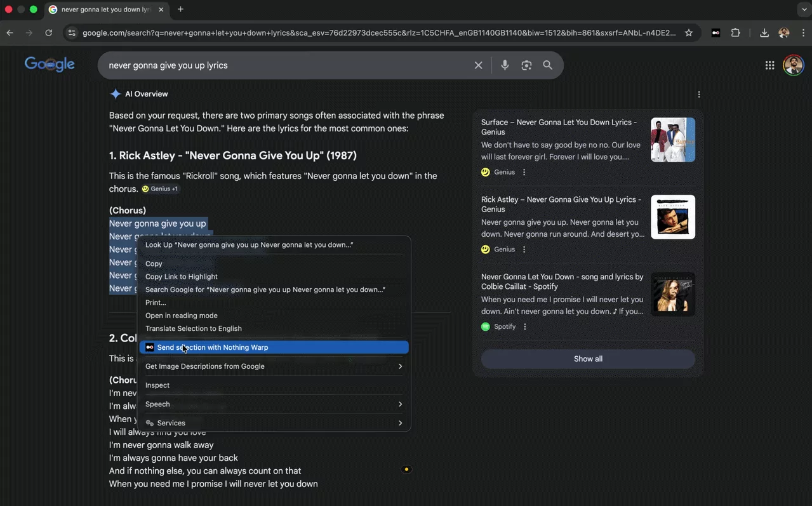The width and height of the screenshot is (812, 506).
Task: Open AI Overview three-dot options menu
Action: (x=699, y=95)
